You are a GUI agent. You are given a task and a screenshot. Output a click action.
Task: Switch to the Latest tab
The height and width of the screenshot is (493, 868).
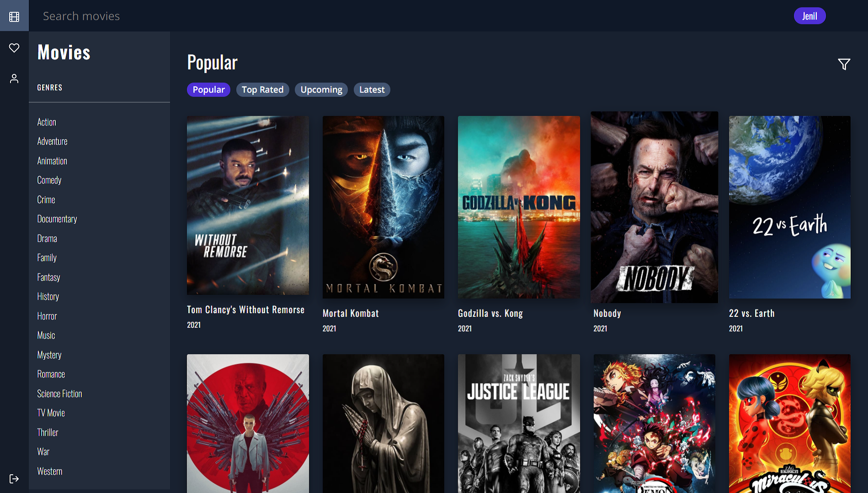click(372, 89)
